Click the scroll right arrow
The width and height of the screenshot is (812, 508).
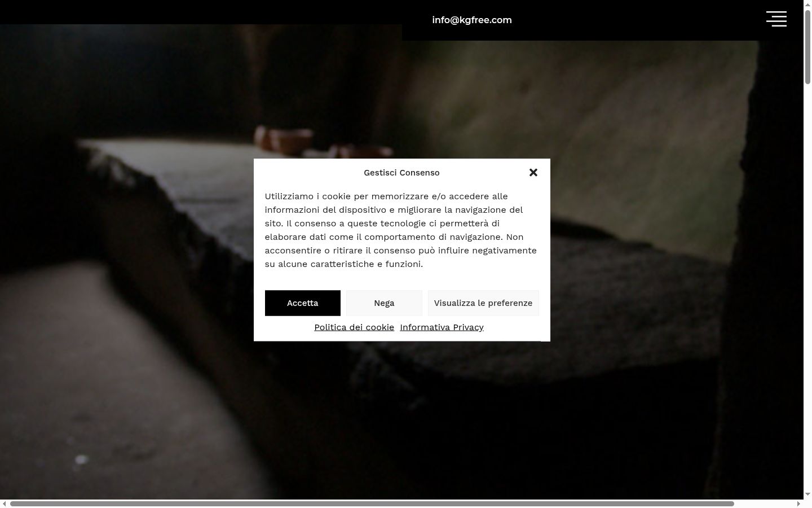798,503
